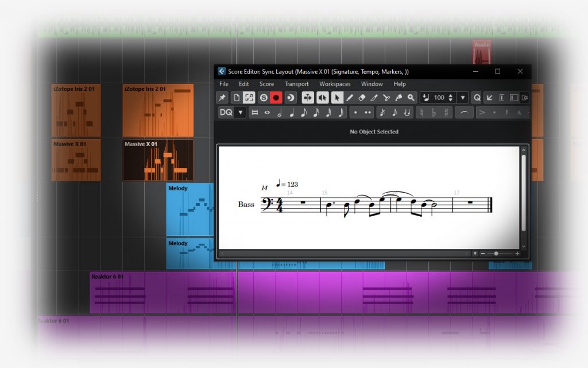
Task: Choose the quarter note value
Action: (x=292, y=113)
